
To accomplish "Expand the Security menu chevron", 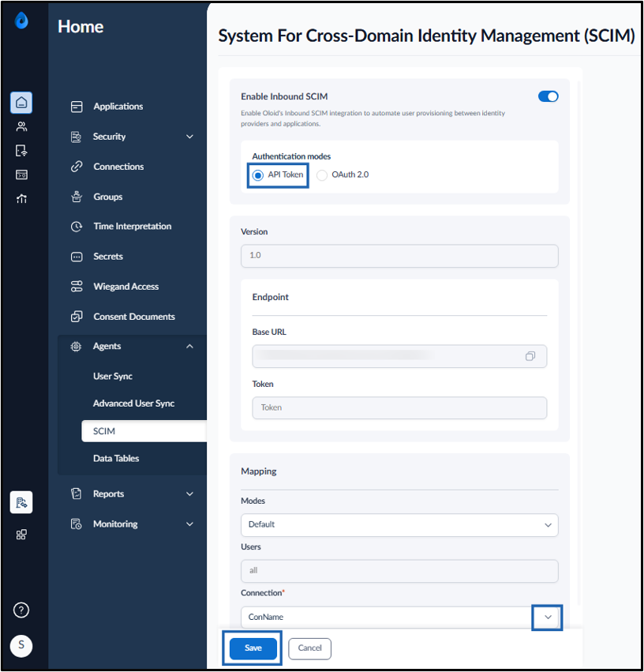I will (x=189, y=137).
